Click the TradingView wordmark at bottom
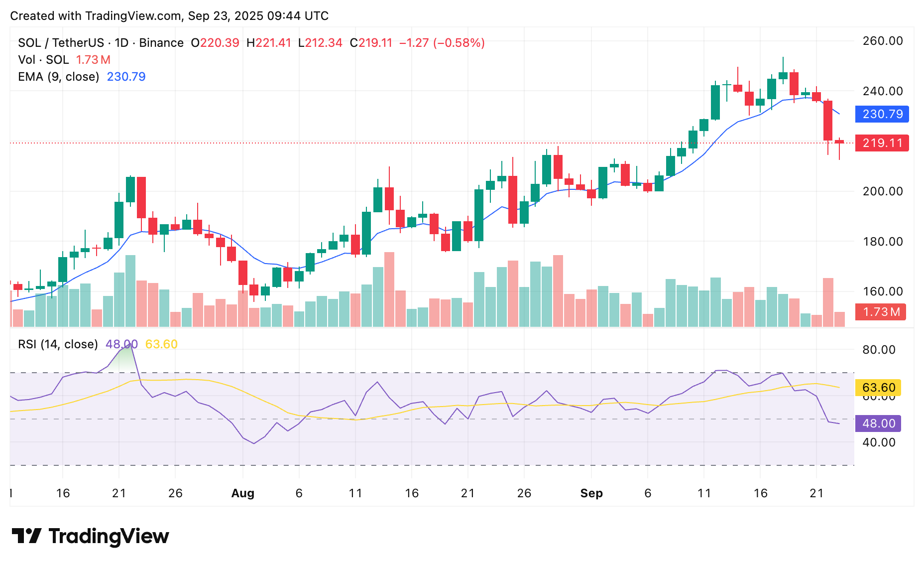 [109, 536]
